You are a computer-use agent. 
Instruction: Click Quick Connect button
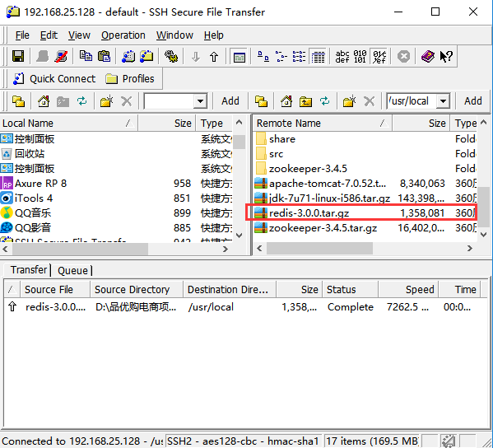pos(53,79)
